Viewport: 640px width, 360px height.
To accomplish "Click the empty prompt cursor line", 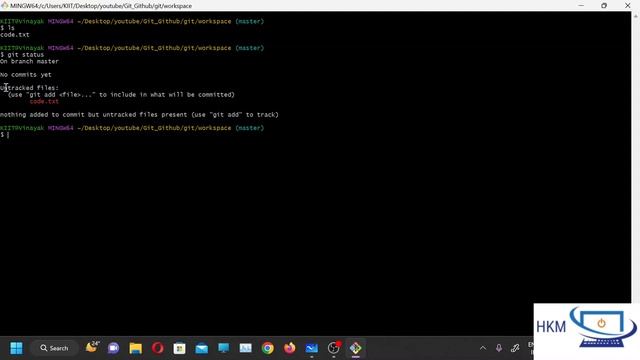I will click(5, 135).
